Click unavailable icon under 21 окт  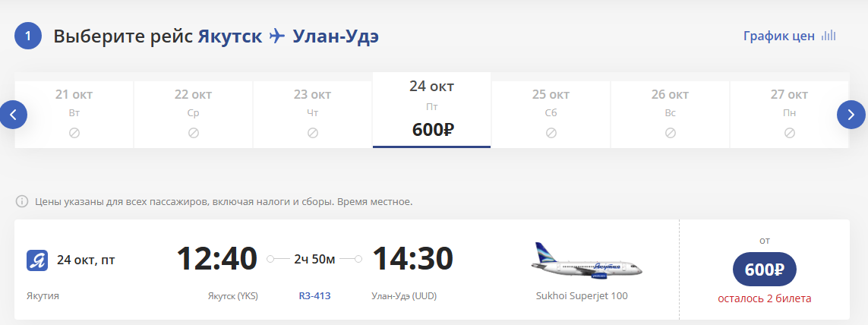74,133
